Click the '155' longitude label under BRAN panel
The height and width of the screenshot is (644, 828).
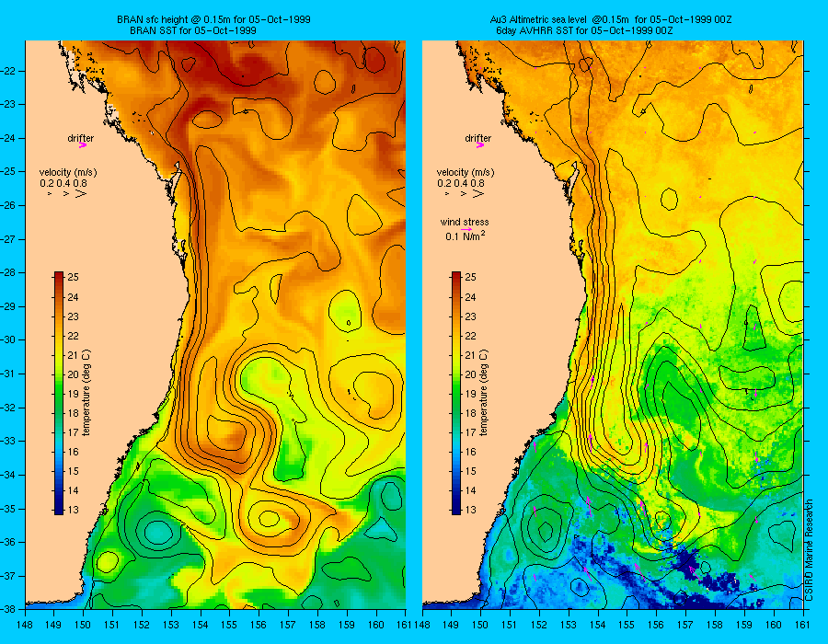(x=229, y=626)
